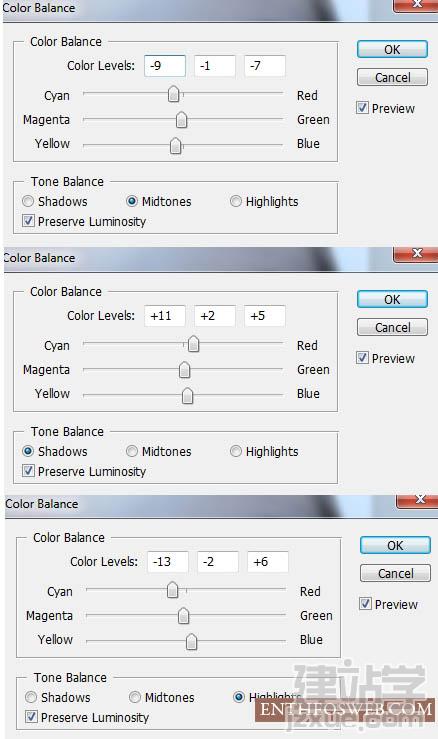Toggle Preview checkbox in the bottom dialog
The image size is (438, 739).
[365, 604]
